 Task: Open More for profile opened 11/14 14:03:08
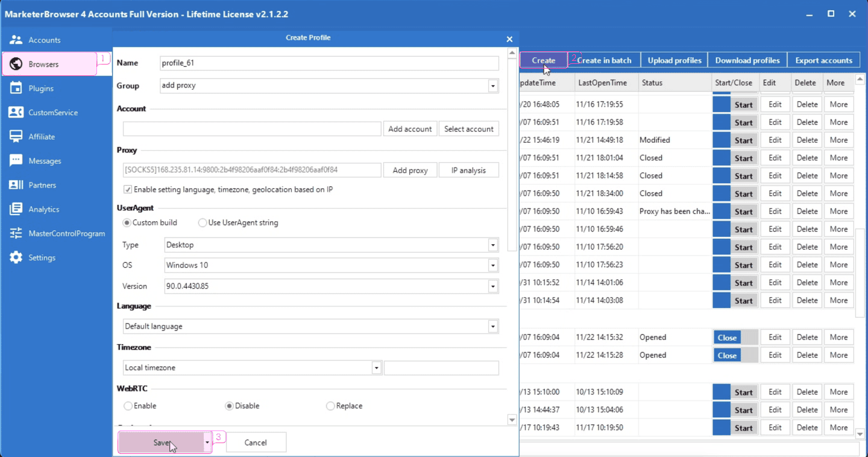point(838,300)
